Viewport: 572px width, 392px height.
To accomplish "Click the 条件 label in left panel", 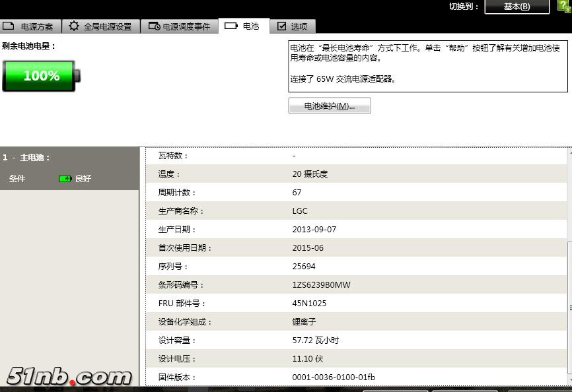I will (x=17, y=179).
